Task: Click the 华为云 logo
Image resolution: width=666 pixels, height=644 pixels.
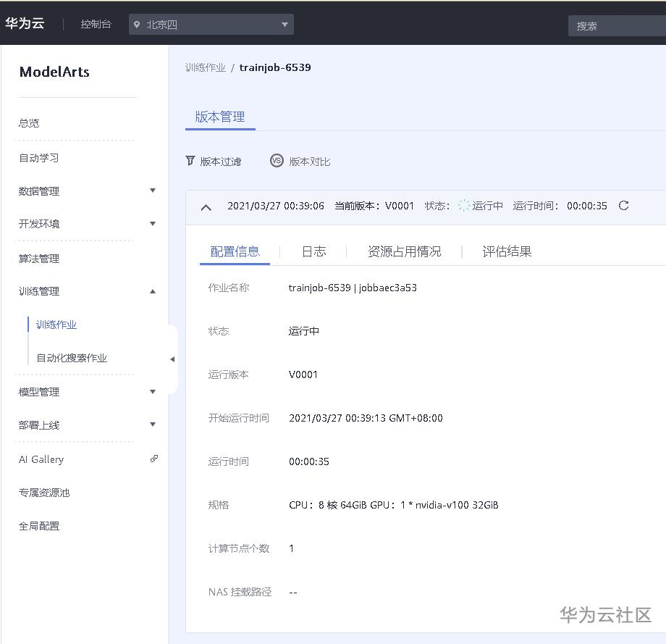Action: tap(25, 23)
